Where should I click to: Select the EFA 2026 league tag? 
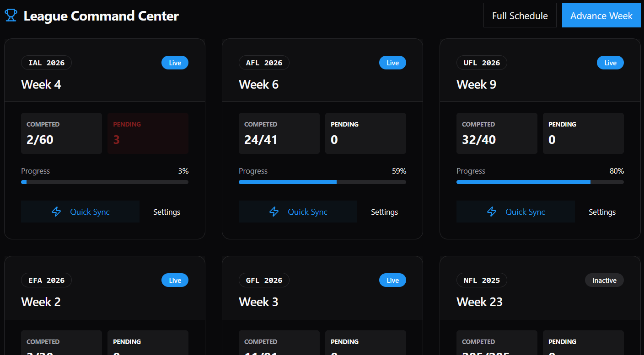[47, 280]
